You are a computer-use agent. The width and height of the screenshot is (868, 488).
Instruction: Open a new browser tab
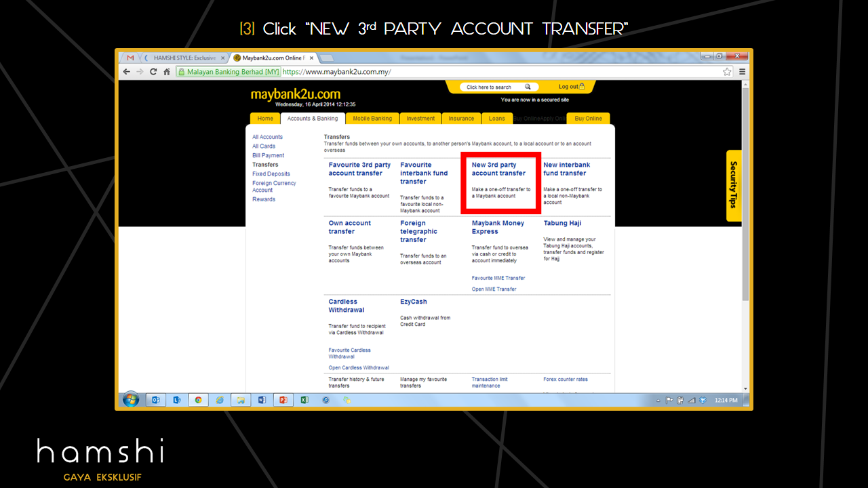[x=326, y=58]
